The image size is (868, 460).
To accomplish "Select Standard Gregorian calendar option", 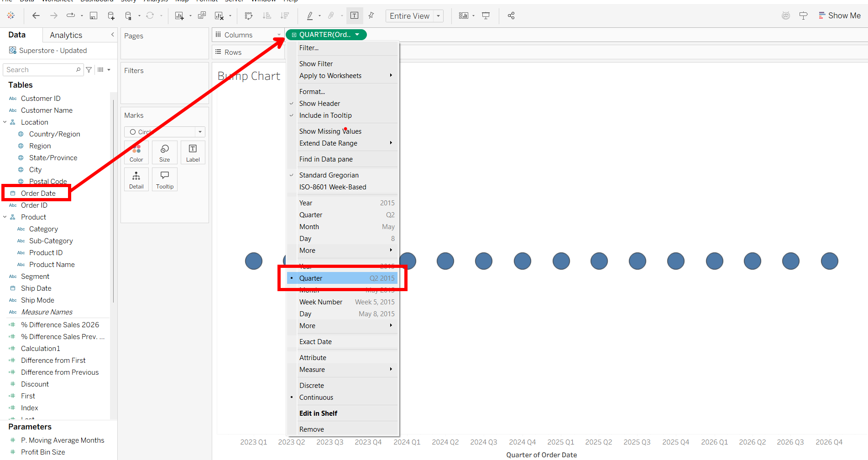I will tap(343, 175).
